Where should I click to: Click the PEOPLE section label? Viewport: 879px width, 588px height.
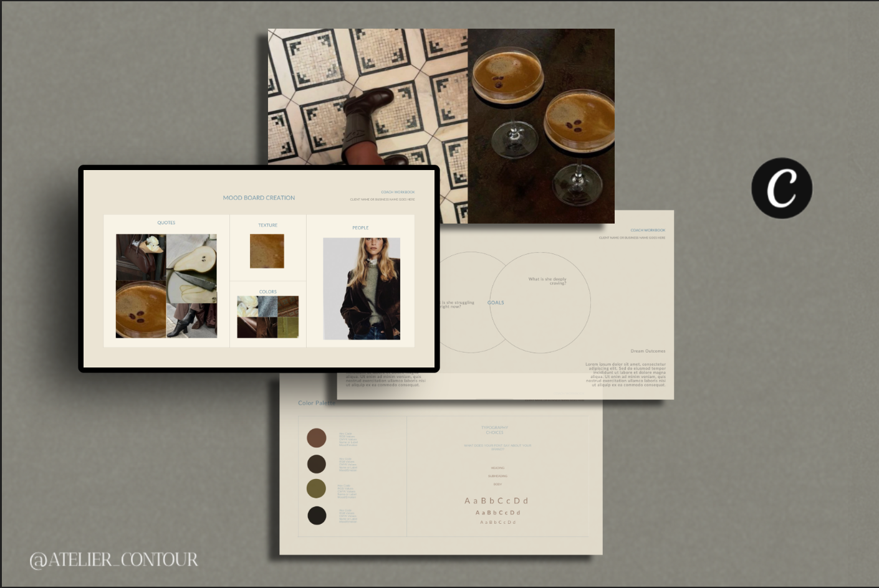pos(360,228)
